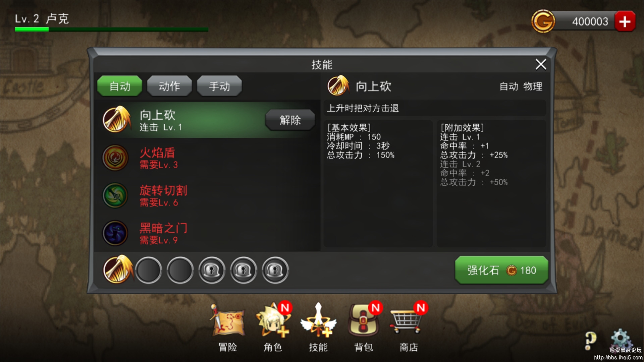Select the equipped 向上砍 skill slot
Viewport: 644px width, 362px height.
click(117, 269)
